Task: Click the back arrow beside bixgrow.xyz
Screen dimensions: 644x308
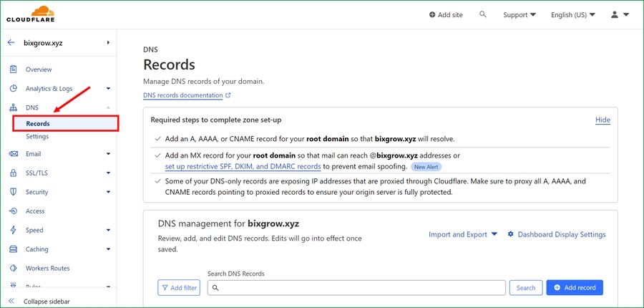Action: pos(11,43)
